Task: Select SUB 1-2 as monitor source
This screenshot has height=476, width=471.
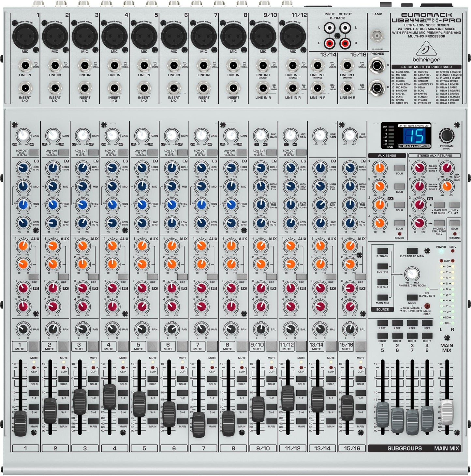Action: (382, 266)
